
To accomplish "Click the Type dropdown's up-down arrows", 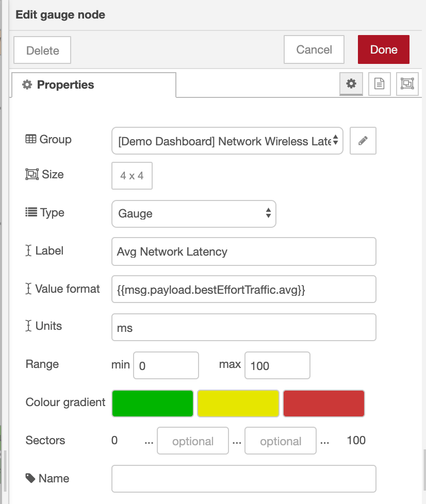I will 269,213.
